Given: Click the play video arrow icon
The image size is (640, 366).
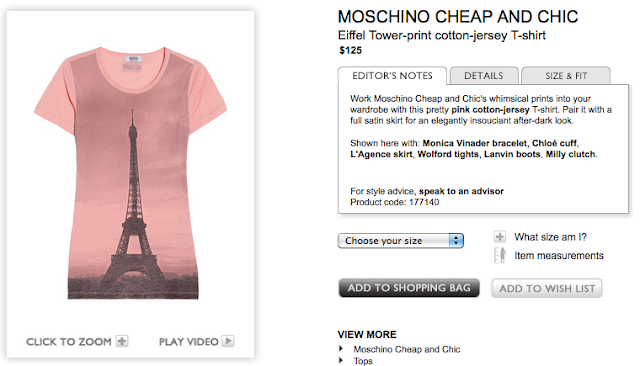Looking at the screenshot, I should (x=228, y=341).
